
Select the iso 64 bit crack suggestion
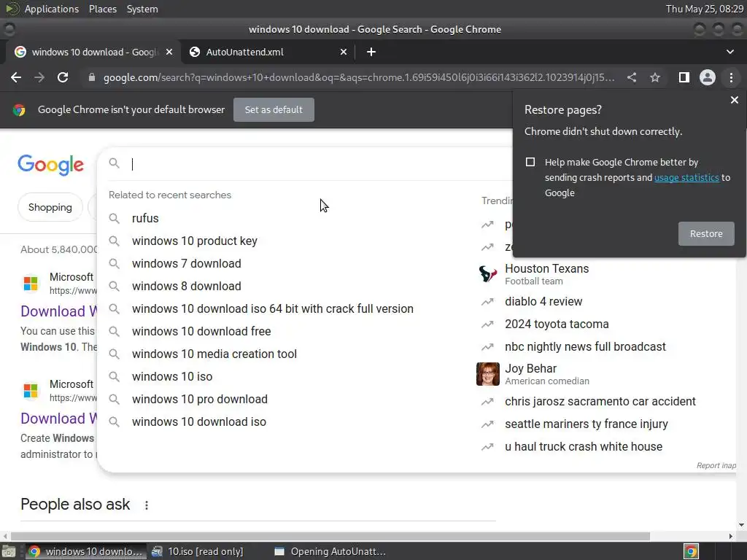tap(273, 308)
